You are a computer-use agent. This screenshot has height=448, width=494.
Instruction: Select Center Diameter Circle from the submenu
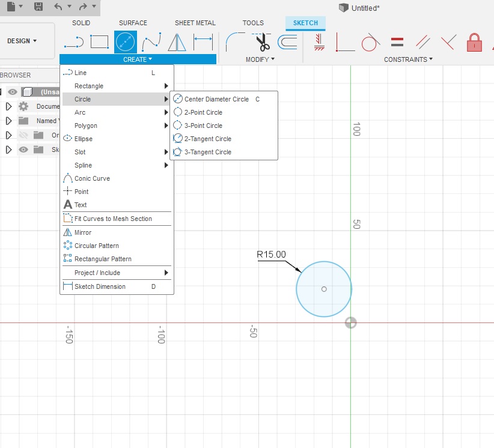click(216, 98)
